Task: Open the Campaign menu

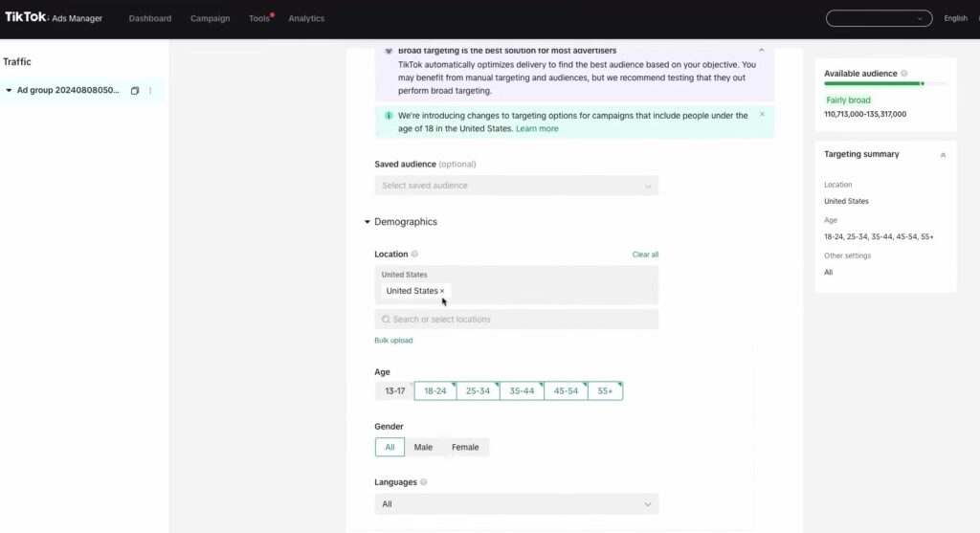Action: click(210, 18)
